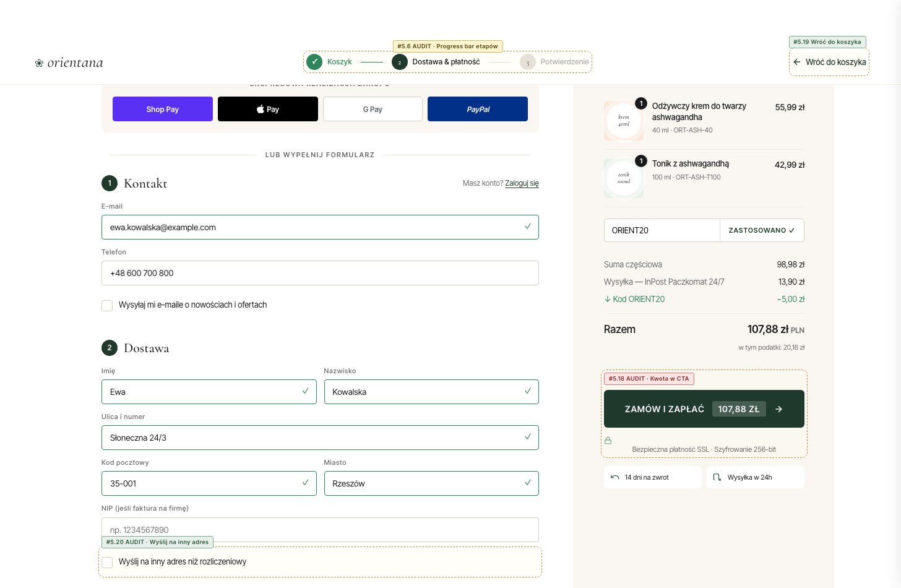
Task: Click the 14 dni na zwrot badge
Action: click(653, 477)
